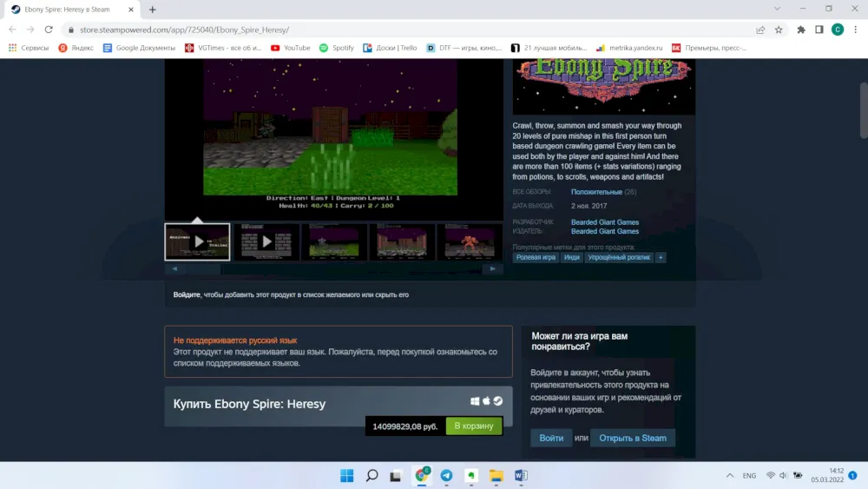This screenshot has width=868, height=489.
Task: Play the first trailer thumbnail
Action: pyautogui.click(x=197, y=241)
